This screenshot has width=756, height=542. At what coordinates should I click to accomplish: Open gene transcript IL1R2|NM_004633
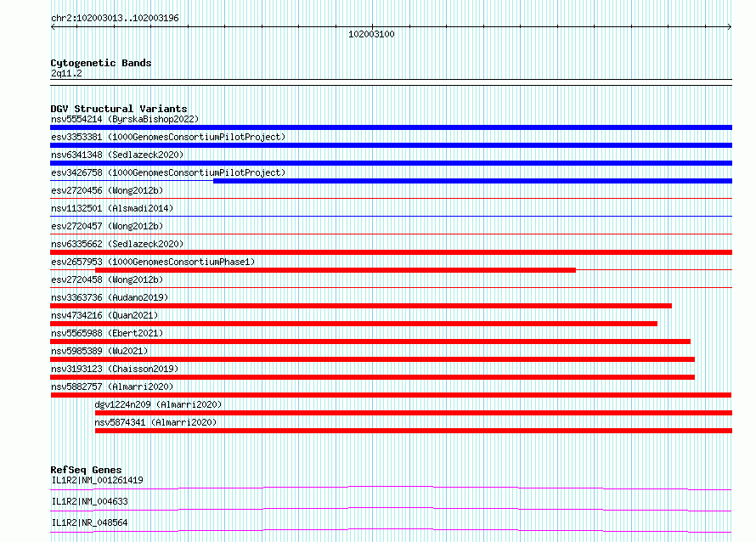click(x=90, y=501)
